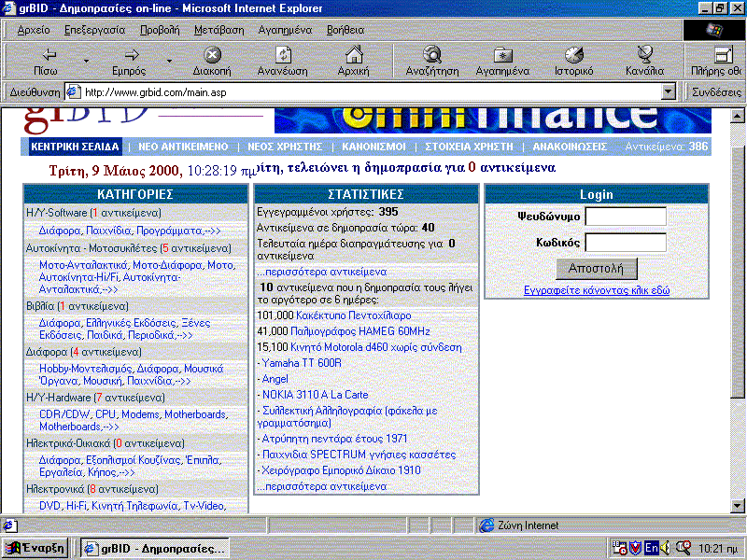747x560 pixels.
Task: Open the Μοτο-Ανταλακτικά category link
Action: coord(83,265)
